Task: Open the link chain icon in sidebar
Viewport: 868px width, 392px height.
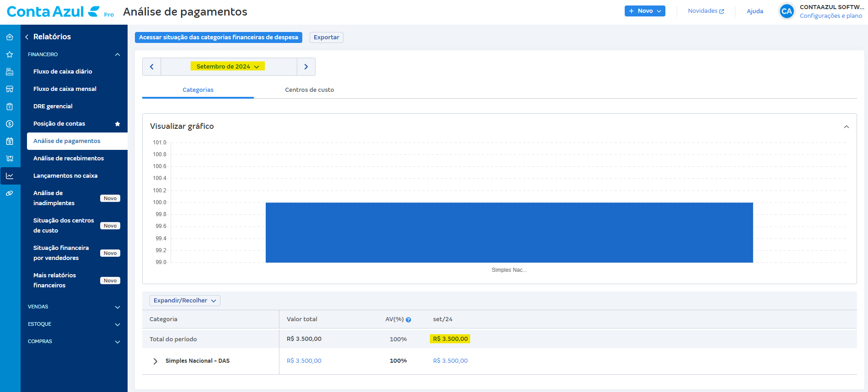Action: (x=10, y=193)
